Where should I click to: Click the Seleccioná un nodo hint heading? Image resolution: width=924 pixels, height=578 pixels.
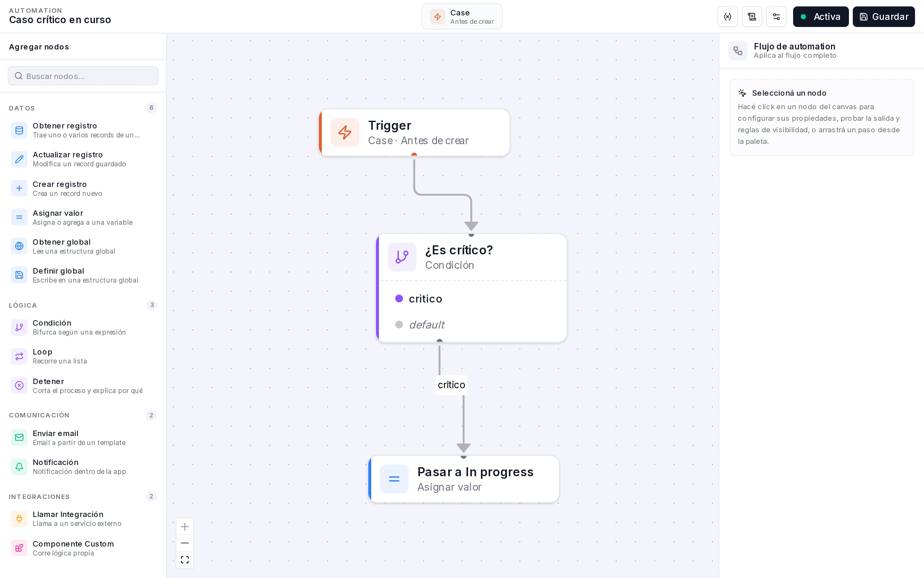[x=789, y=93]
